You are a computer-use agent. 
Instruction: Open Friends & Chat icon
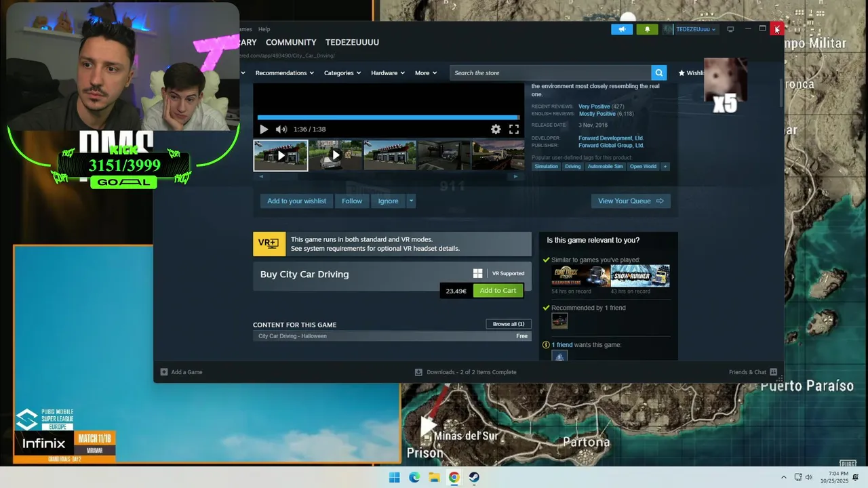coord(774,372)
